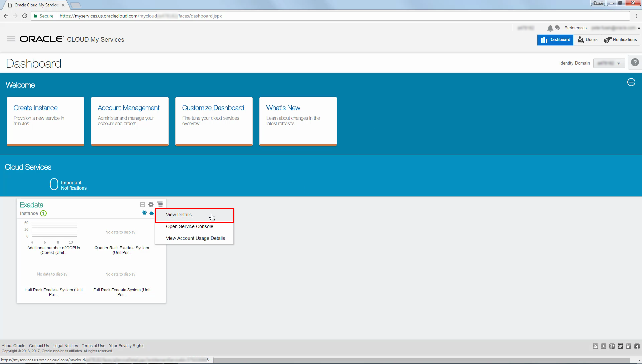Viewport: 642px width, 364px height.
Task: Open the YouTube icon in footer
Action: [x=604, y=346]
